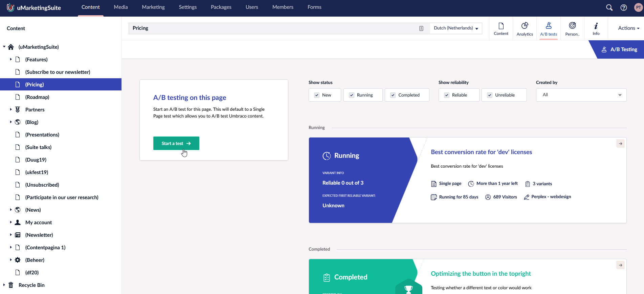Expand the (News) tree node

11,210
